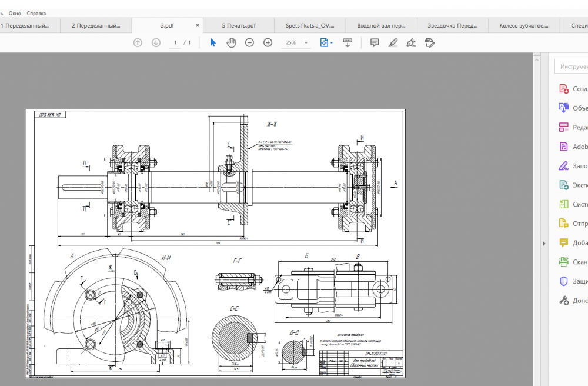Expand the fit page options dropdown
This screenshot has height=386, width=588.
pyautogui.click(x=332, y=43)
